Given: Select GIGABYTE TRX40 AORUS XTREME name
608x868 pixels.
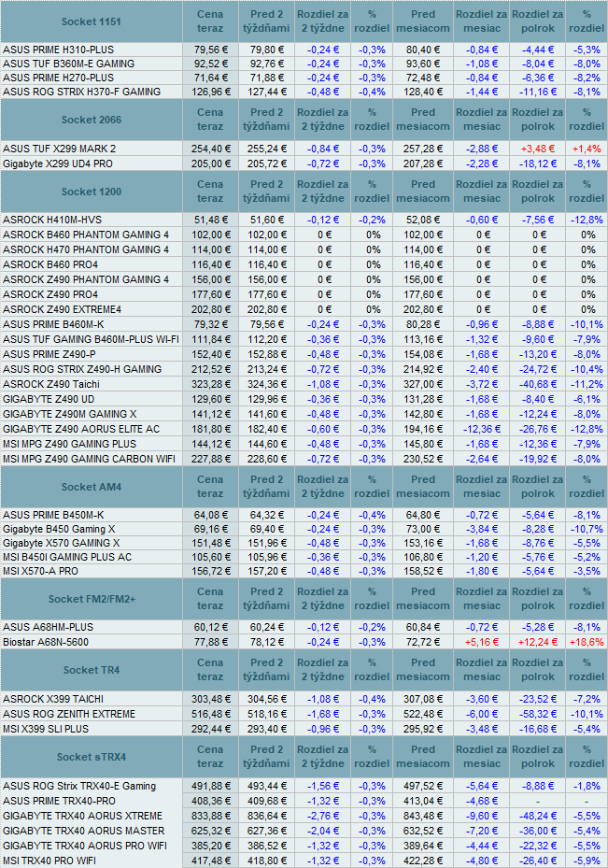Looking at the screenshot, I should 82,816.
